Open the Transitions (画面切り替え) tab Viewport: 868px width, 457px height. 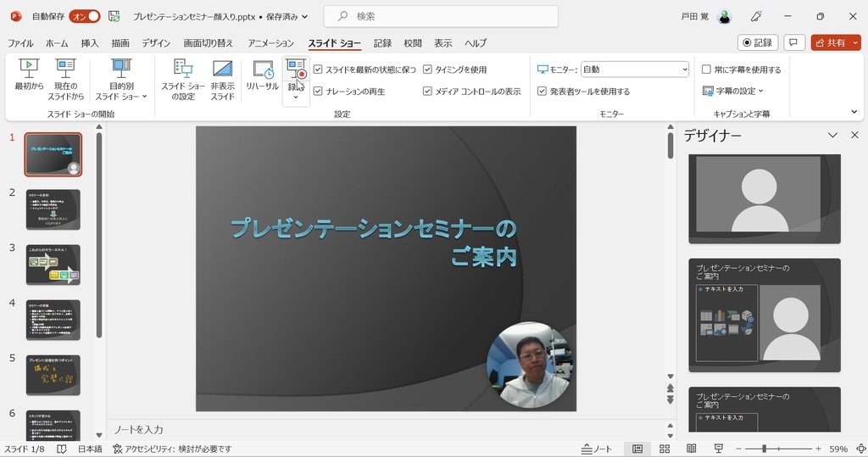click(x=209, y=43)
